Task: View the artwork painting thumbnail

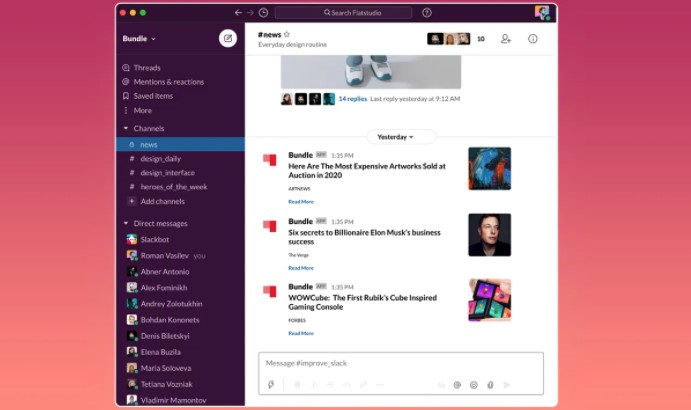Action: [x=490, y=169]
